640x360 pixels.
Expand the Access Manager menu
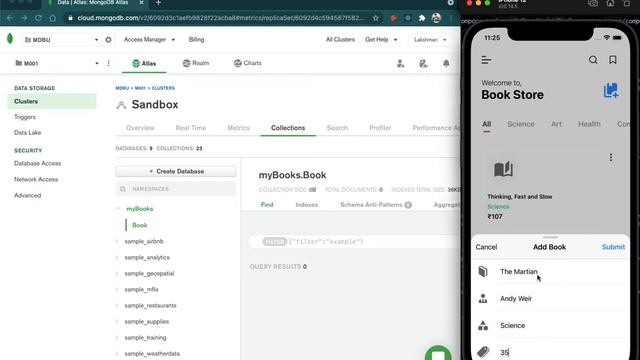click(x=149, y=40)
